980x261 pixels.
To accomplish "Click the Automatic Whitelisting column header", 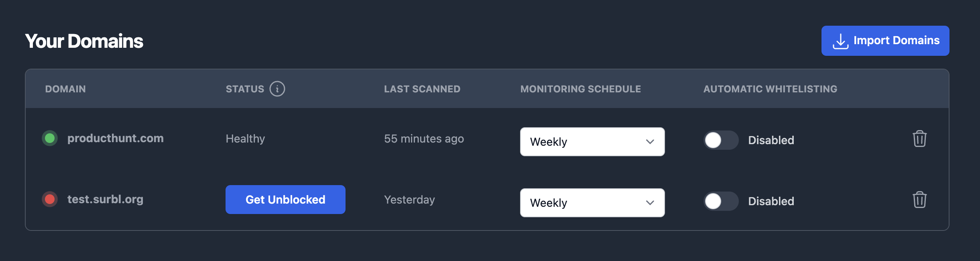I will coord(771,89).
